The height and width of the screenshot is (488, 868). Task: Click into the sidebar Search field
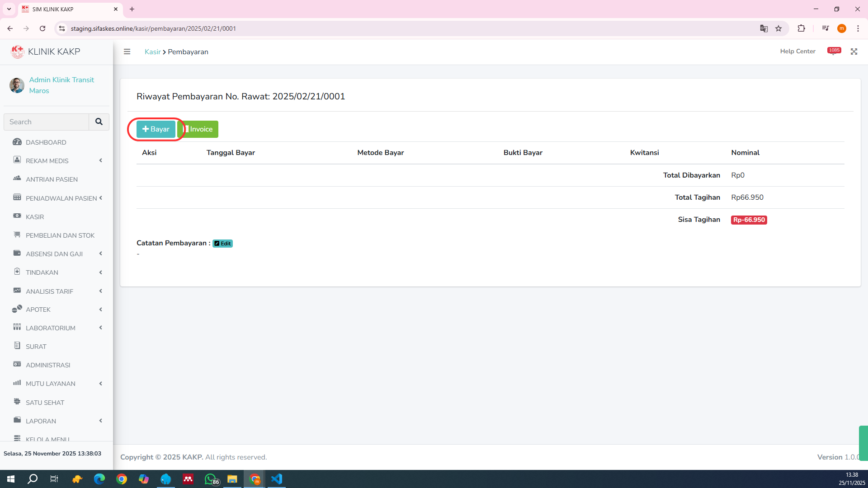point(47,122)
